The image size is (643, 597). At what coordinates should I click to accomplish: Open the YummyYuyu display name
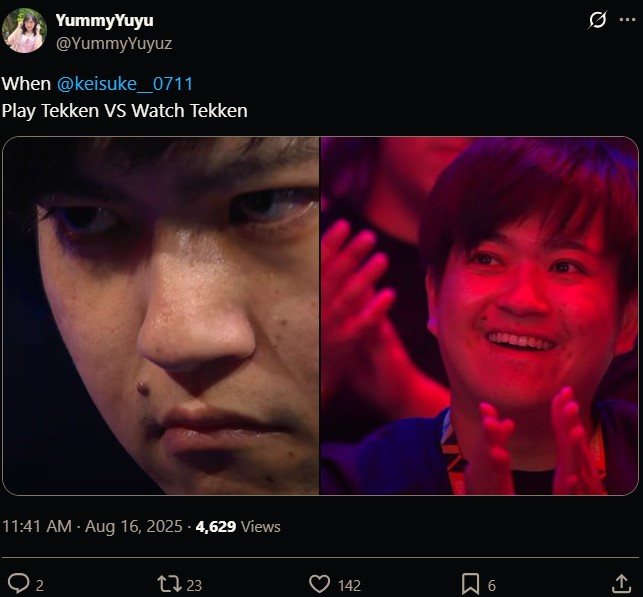point(105,20)
